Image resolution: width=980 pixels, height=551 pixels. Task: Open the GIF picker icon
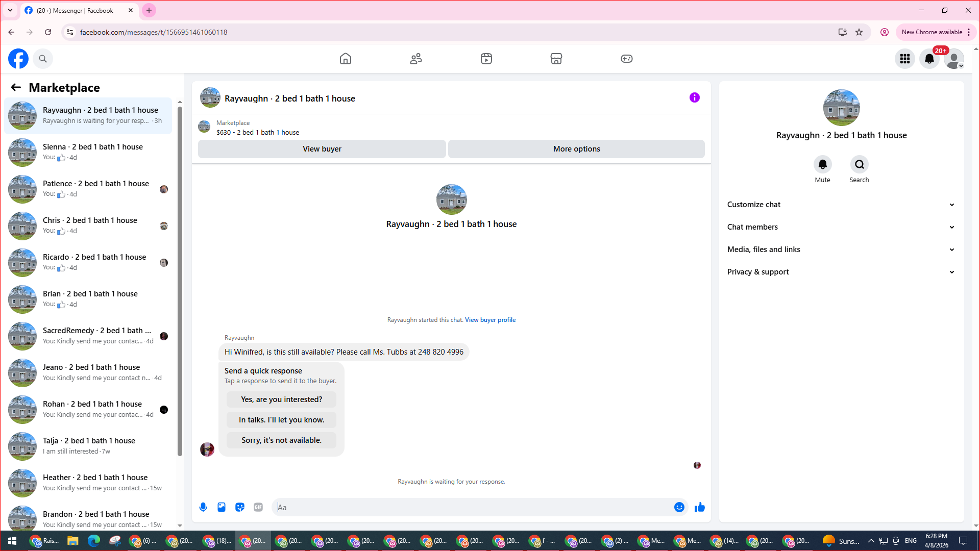tap(258, 507)
